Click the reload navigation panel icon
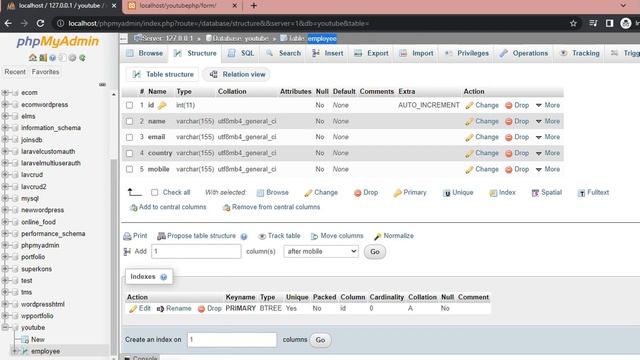Image resolution: width=640 pixels, height=360 pixels. 82,58
